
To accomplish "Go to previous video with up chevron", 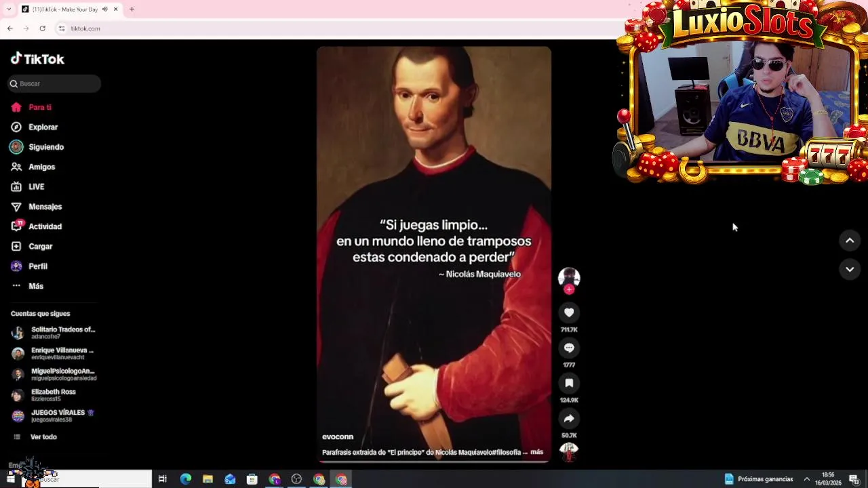I will tap(850, 241).
